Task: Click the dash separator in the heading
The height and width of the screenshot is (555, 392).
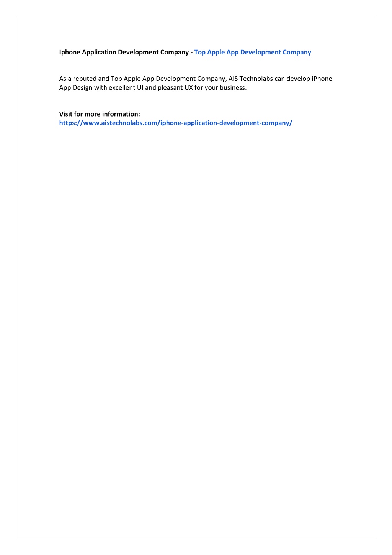Action: point(191,53)
